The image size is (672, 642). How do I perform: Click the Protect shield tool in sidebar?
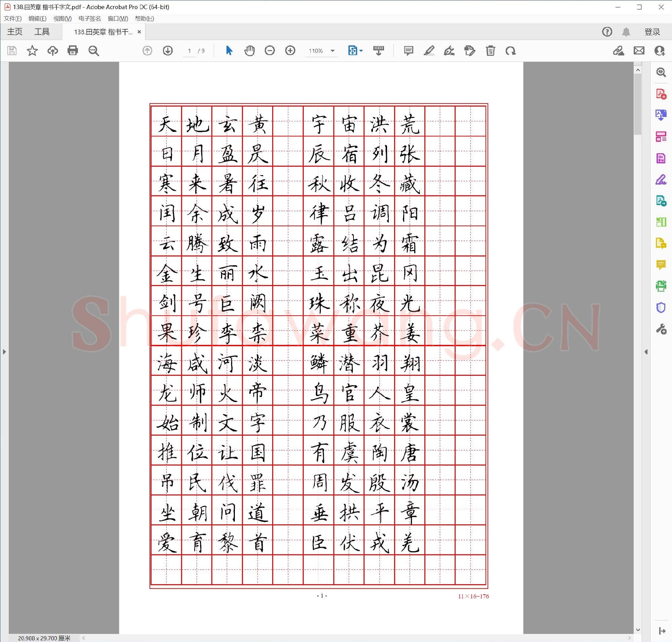point(661,308)
